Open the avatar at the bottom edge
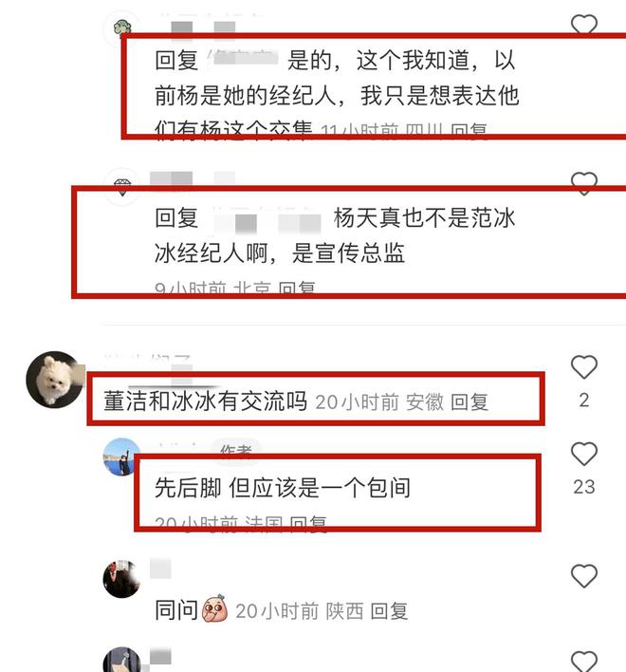This screenshot has height=672, width=626. [121, 660]
